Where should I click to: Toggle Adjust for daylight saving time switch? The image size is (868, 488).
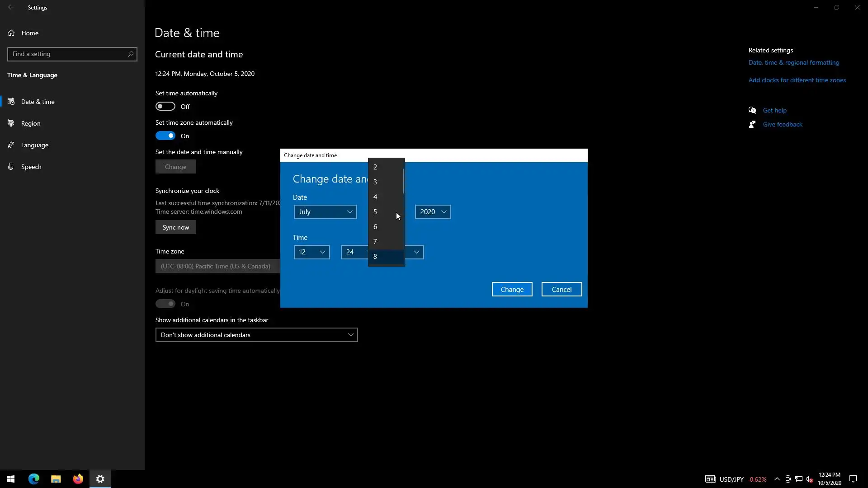165,304
